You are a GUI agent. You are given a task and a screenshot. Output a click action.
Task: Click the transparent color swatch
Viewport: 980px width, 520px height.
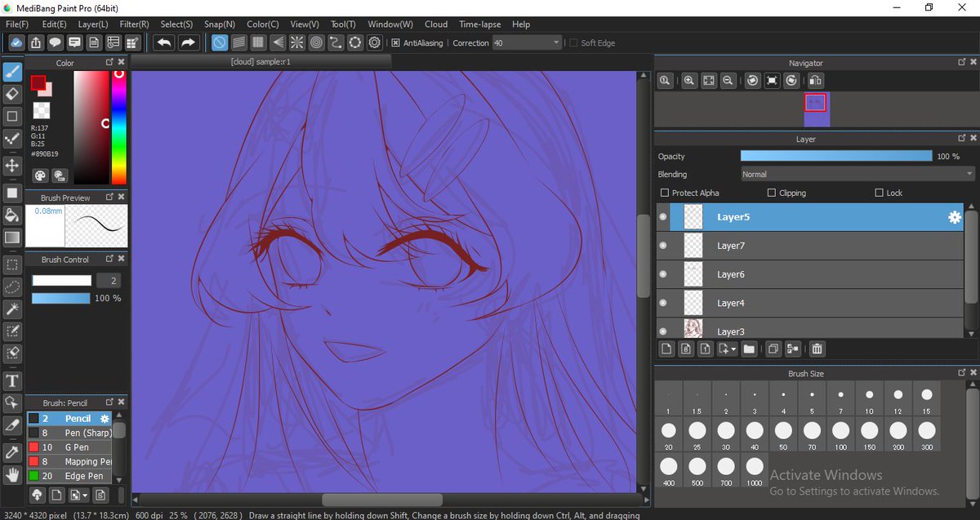pos(41,110)
